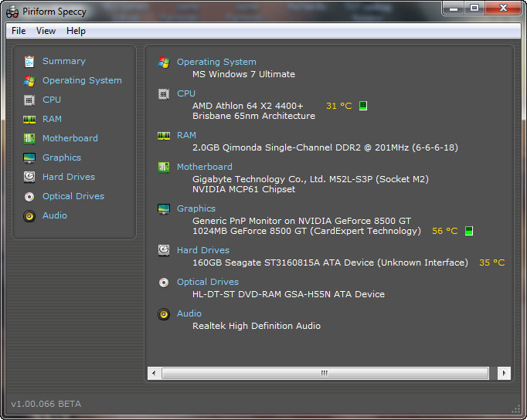Click the Motherboard icon in main panel

point(164,167)
